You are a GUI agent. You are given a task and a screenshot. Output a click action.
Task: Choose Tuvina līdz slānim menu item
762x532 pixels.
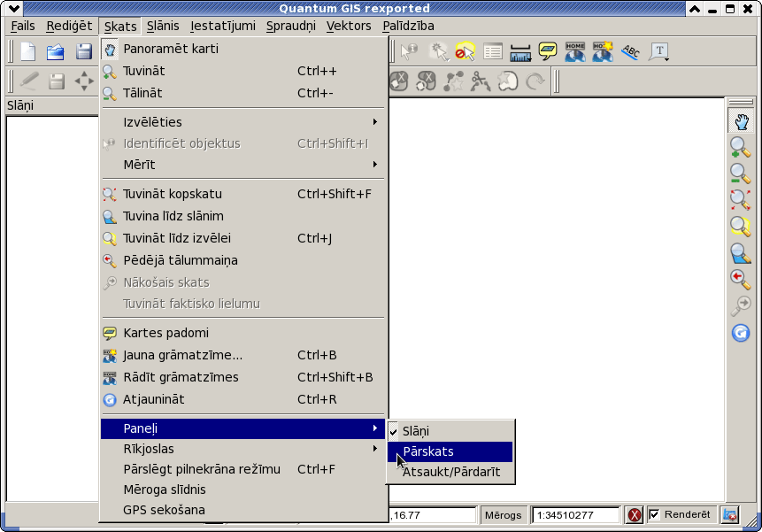point(242,216)
